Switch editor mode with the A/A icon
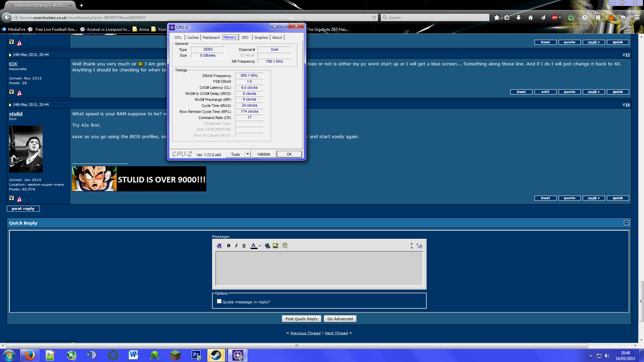This screenshot has height=362, width=644. pyautogui.click(x=419, y=246)
